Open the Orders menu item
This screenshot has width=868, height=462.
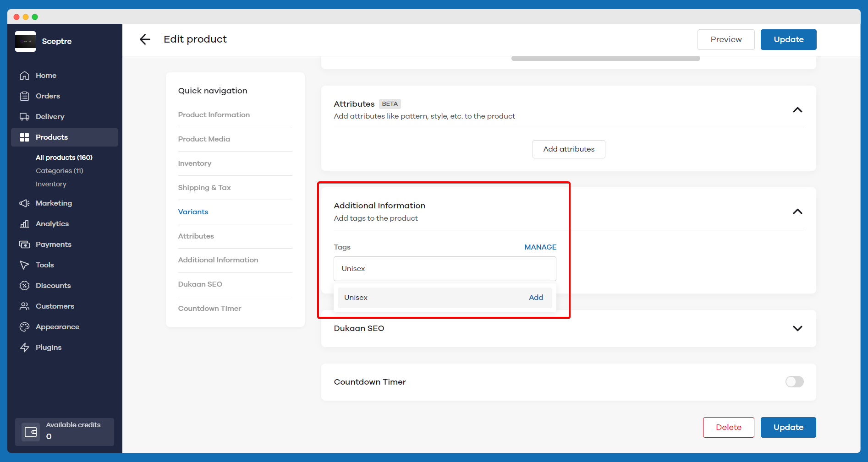pos(48,96)
